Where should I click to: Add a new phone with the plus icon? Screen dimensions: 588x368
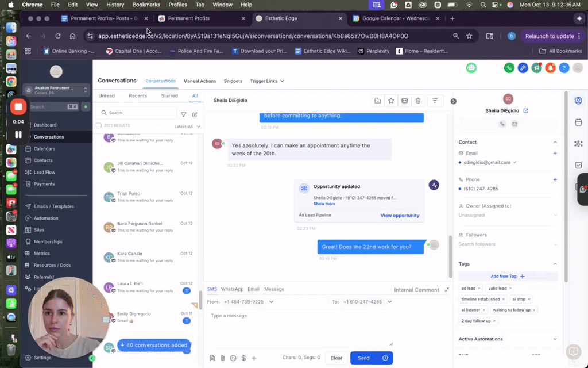(x=555, y=179)
